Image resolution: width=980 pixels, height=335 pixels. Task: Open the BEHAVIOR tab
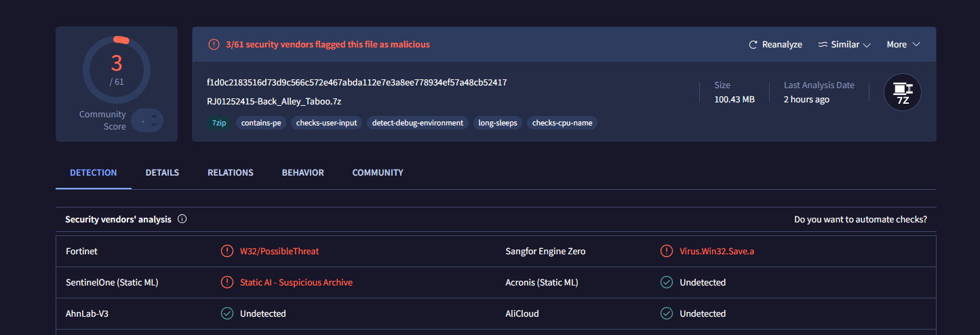coord(303,173)
